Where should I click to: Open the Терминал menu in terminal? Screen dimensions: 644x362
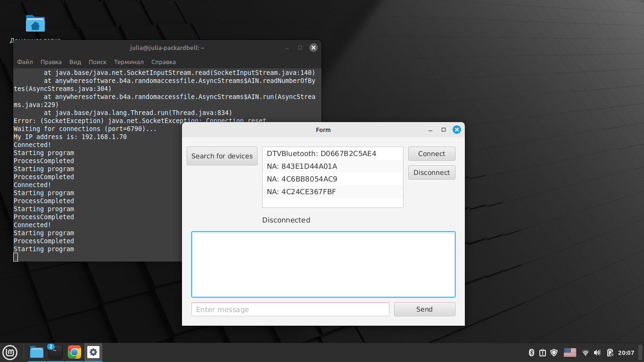(129, 62)
